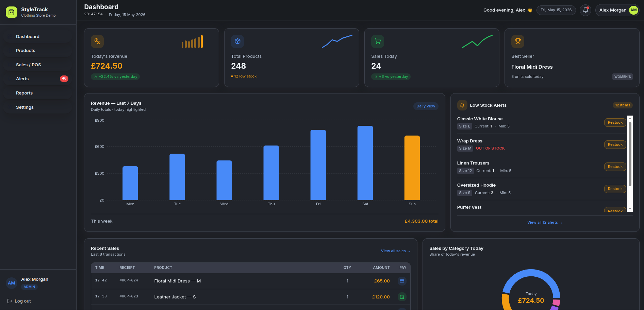Viewport: 644px width, 310px height.
Task: Click the StyleTrack shopping bag logo
Action: point(12,12)
